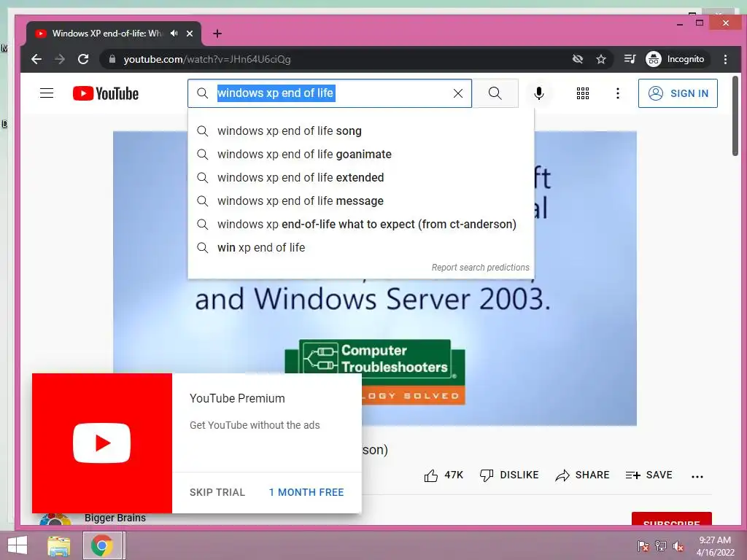Open the media control icon in Chrome toolbar

point(630,59)
